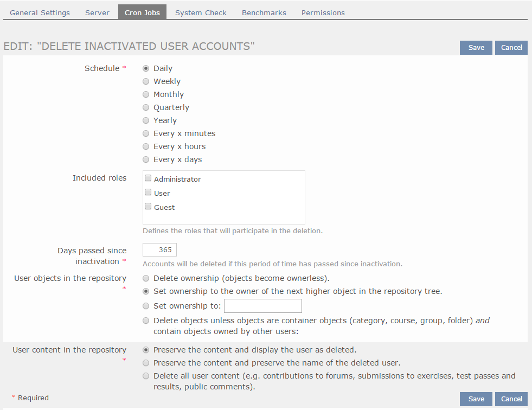Click the top Save button
This screenshot has width=532, height=410.
(476, 48)
